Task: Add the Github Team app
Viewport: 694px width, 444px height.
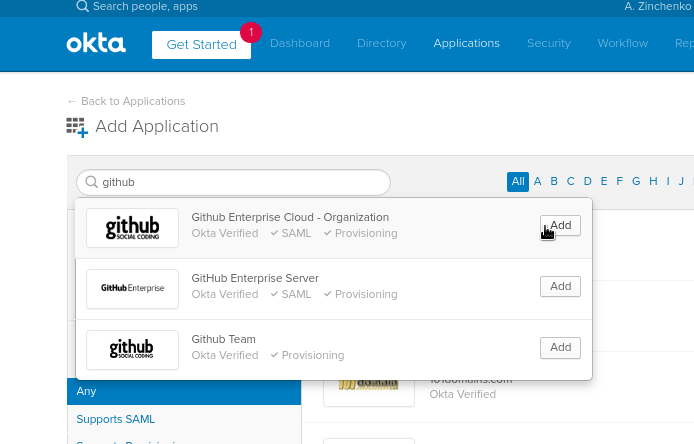Action: 560,347
